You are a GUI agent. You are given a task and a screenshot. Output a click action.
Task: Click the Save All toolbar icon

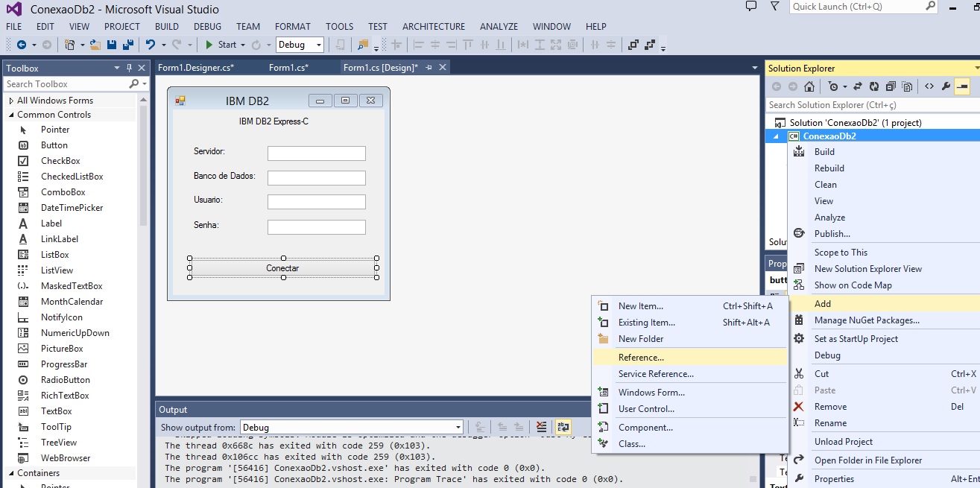click(x=127, y=45)
